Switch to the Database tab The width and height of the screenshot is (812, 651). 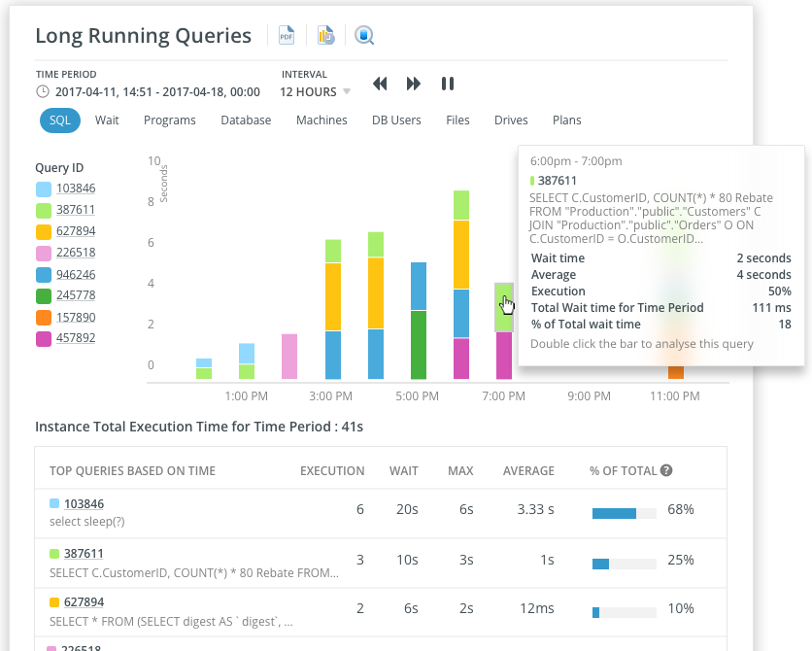point(246,120)
